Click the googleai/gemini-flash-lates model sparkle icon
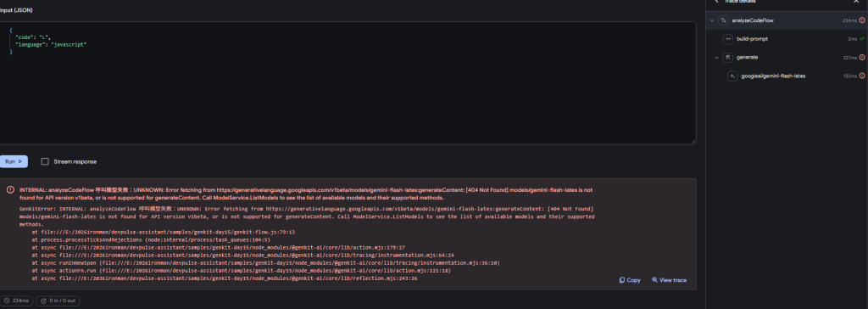 click(x=732, y=76)
